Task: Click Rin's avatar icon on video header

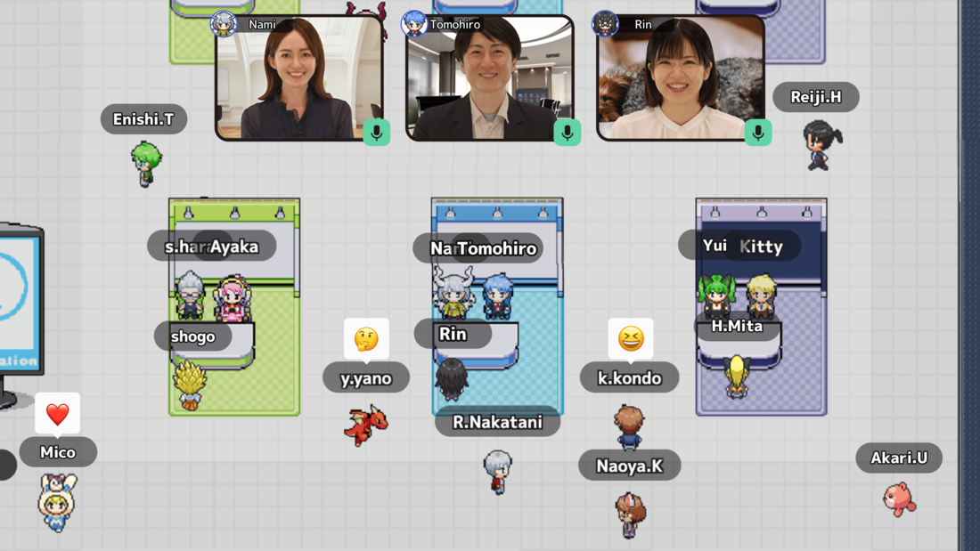Action: coord(604,24)
